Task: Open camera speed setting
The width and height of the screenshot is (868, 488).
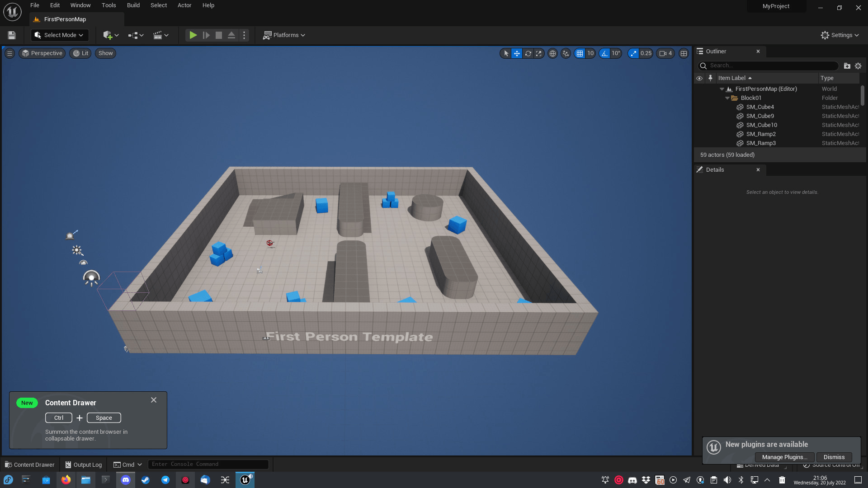Action: point(665,53)
